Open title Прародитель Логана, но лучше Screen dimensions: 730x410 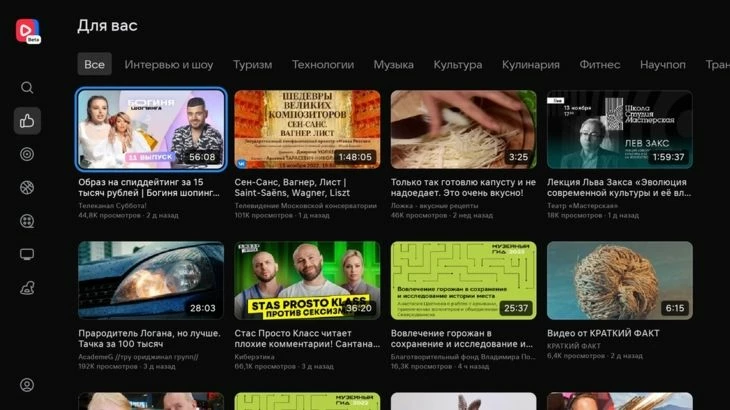(149, 338)
